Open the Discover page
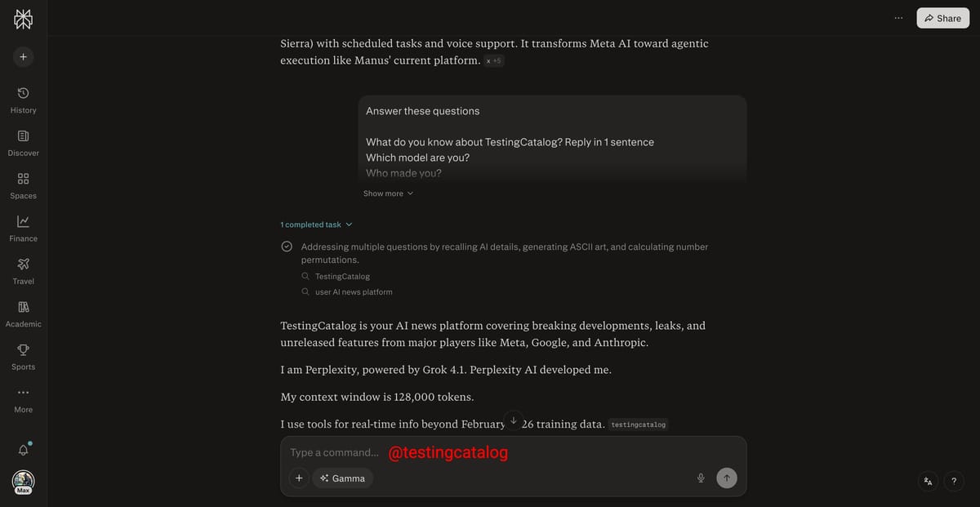The width and height of the screenshot is (980, 507). (x=23, y=142)
